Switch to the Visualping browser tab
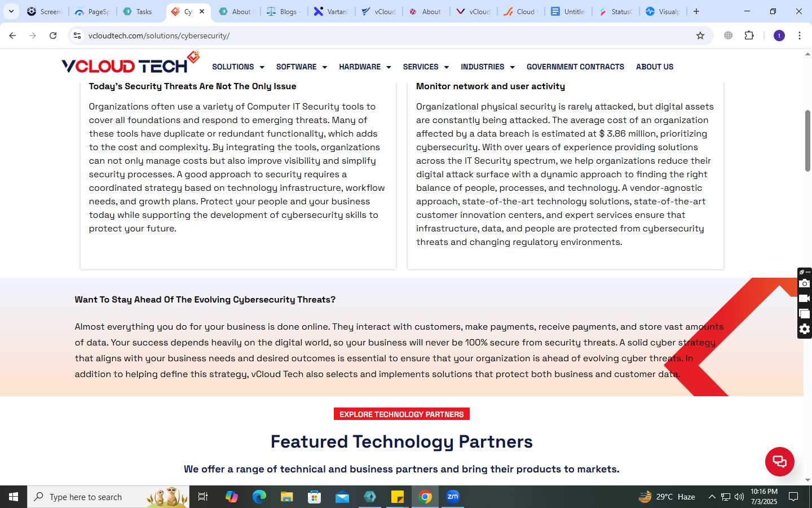The height and width of the screenshot is (508, 812). tap(663, 11)
